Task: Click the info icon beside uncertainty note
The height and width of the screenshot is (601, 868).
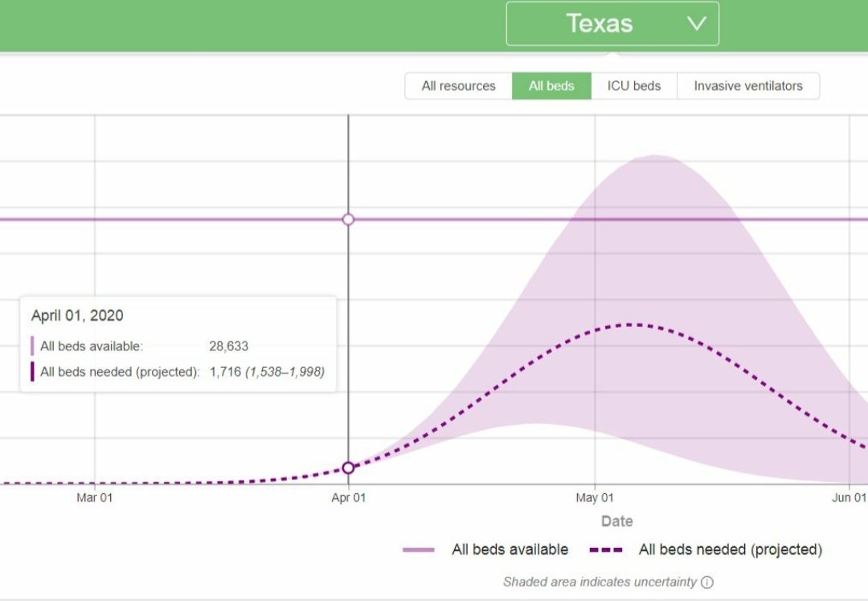Action: pos(706,583)
